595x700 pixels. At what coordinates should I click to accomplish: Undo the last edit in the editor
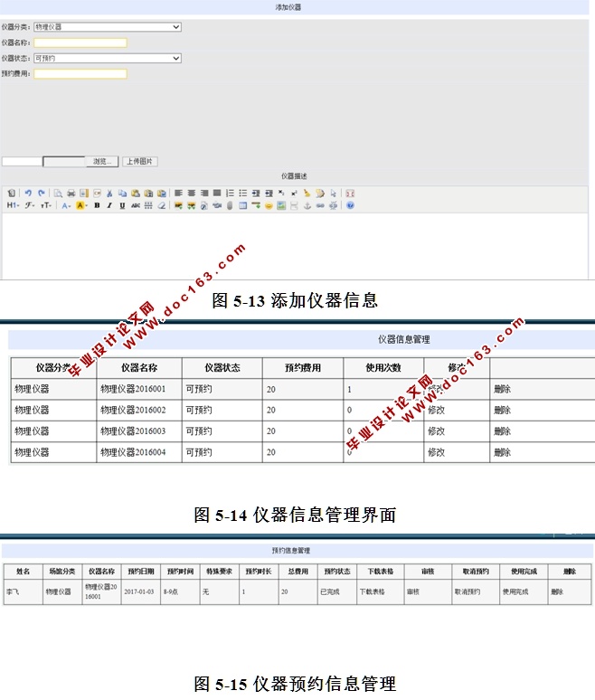[28, 193]
